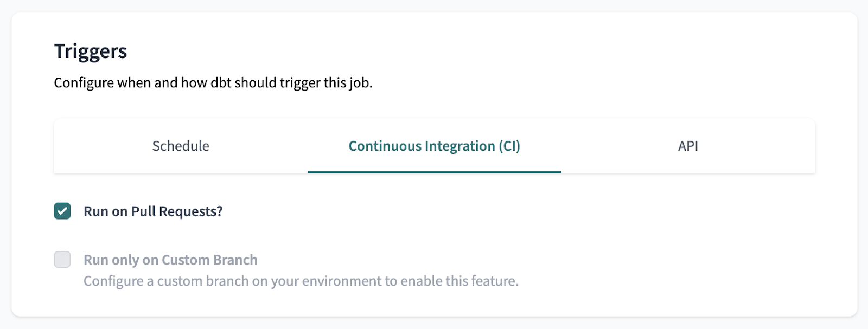Click blank tab bar space left of Schedule
Viewport: 868px width, 329px height.
[92, 146]
